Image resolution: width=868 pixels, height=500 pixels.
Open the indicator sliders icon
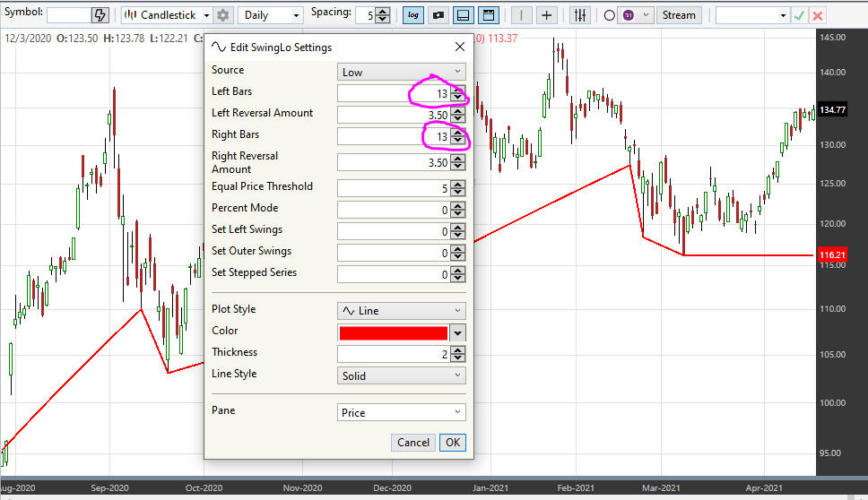click(x=580, y=15)
